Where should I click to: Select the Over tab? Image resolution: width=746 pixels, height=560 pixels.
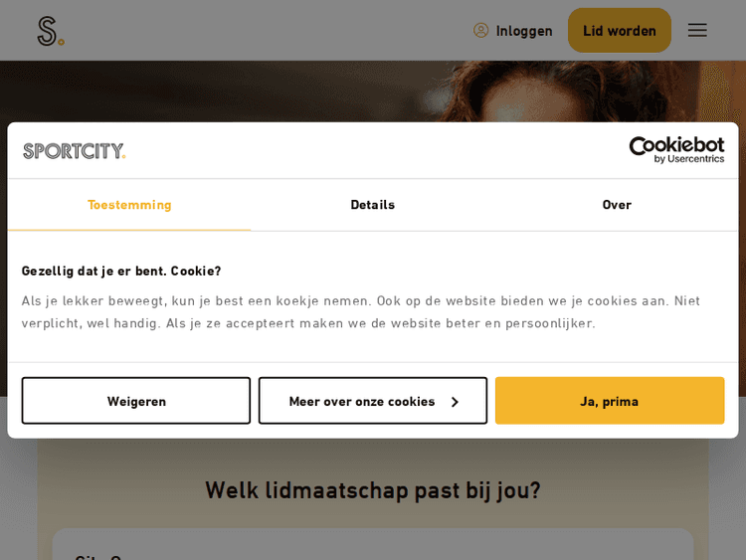coord(617,205)
